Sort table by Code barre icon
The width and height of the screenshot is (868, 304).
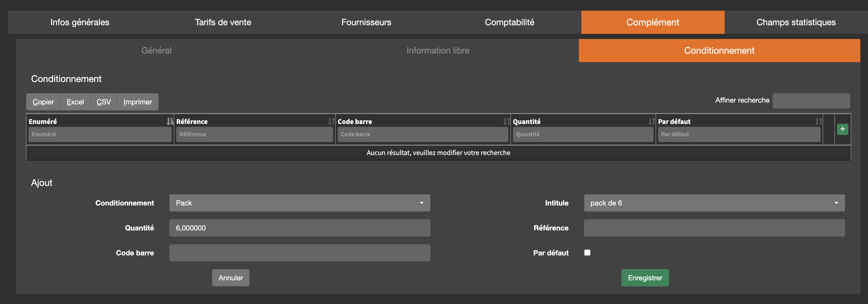[x=506, y=121]
